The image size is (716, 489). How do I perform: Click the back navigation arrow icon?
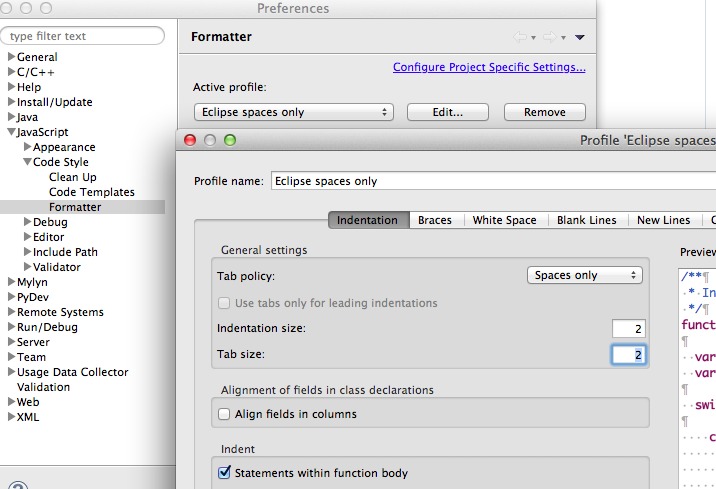pos(520,37)
